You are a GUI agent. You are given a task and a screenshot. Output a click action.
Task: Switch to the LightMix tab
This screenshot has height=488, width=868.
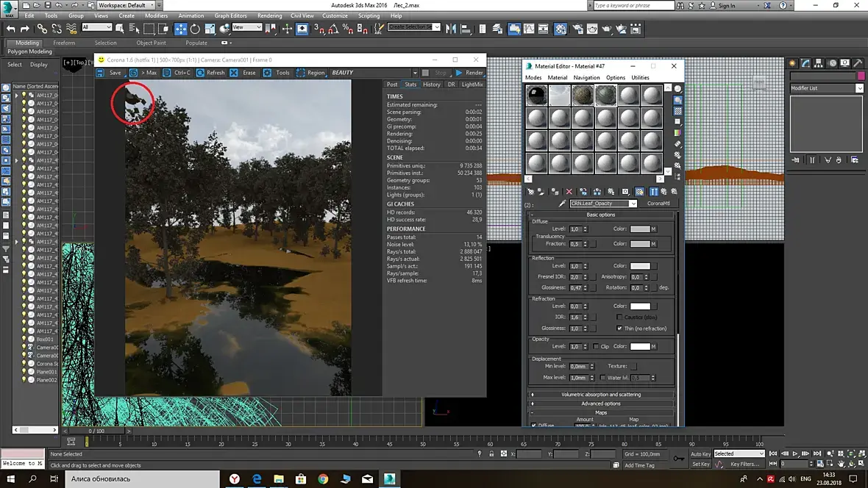point(472,85)
